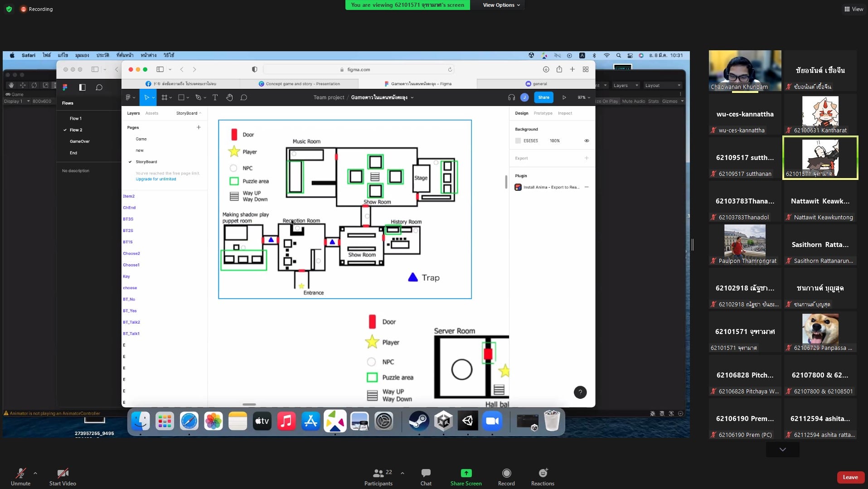Viewport: 868px width, 489px height.
Task: Expand the StoryBoard pages dropdown
Action: pyautogui.click(x=189, y=113)
